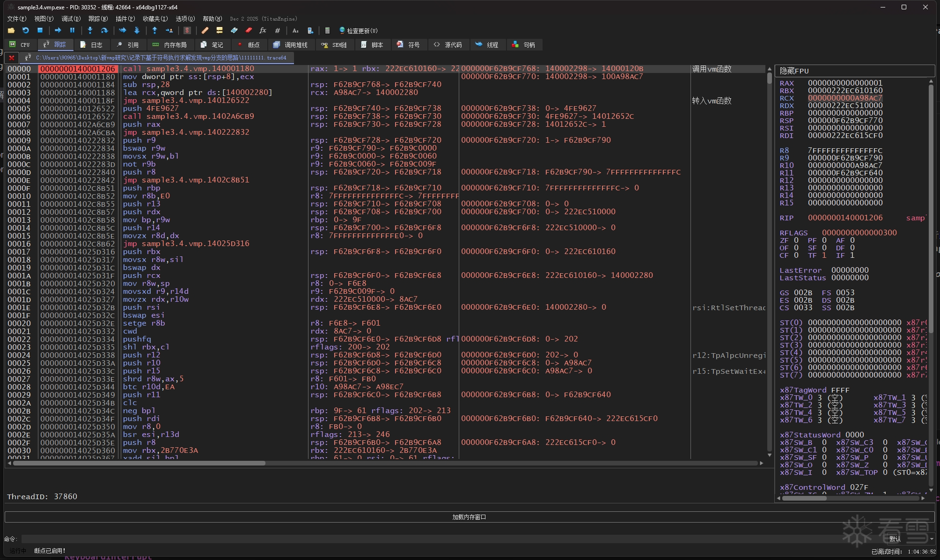Click the 加载内存窗口 button
The width and height of the screenshot is (940, 560).
(469, 517)
